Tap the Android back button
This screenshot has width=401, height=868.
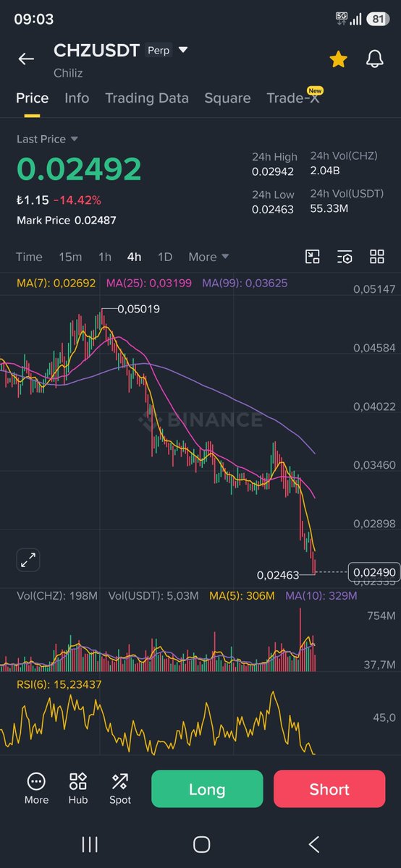tap(314, 844)
